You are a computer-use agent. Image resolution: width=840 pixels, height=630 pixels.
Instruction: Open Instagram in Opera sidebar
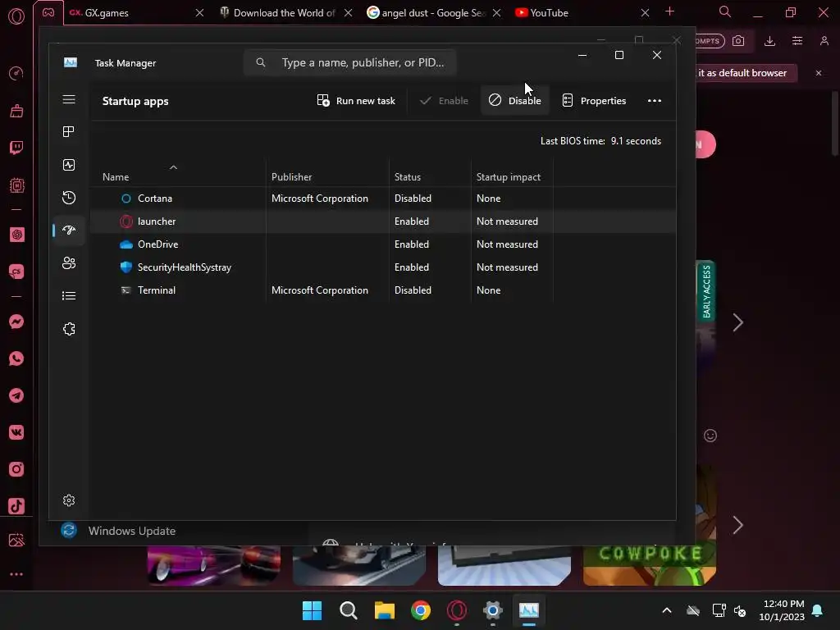pyautogui.click(x=16, y=469)
